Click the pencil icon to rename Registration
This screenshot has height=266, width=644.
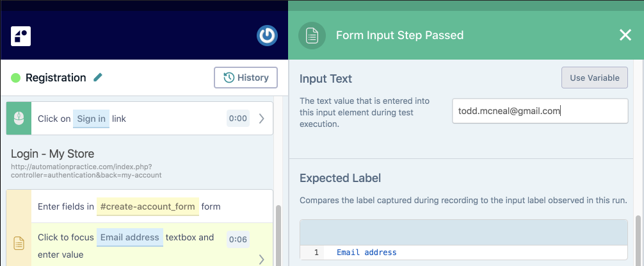98,78
